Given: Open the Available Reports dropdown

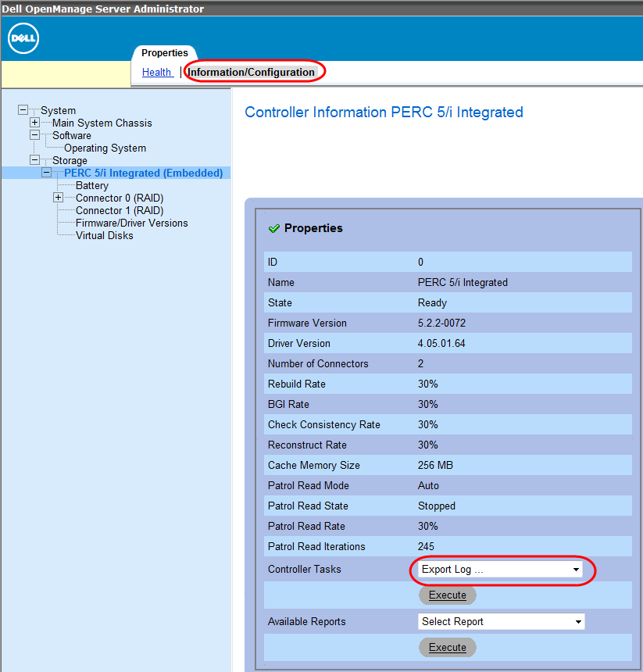Looking at the screenshot, I should (x=502, y=621).
